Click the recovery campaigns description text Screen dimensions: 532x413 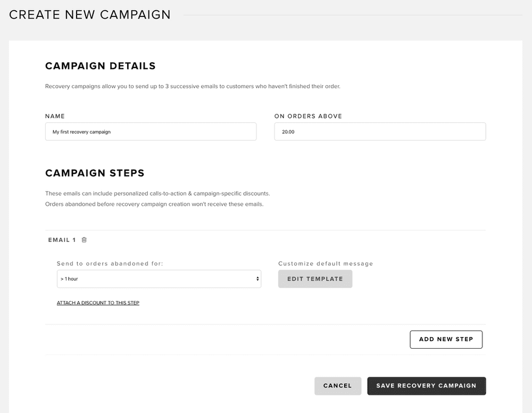point(193,86)
